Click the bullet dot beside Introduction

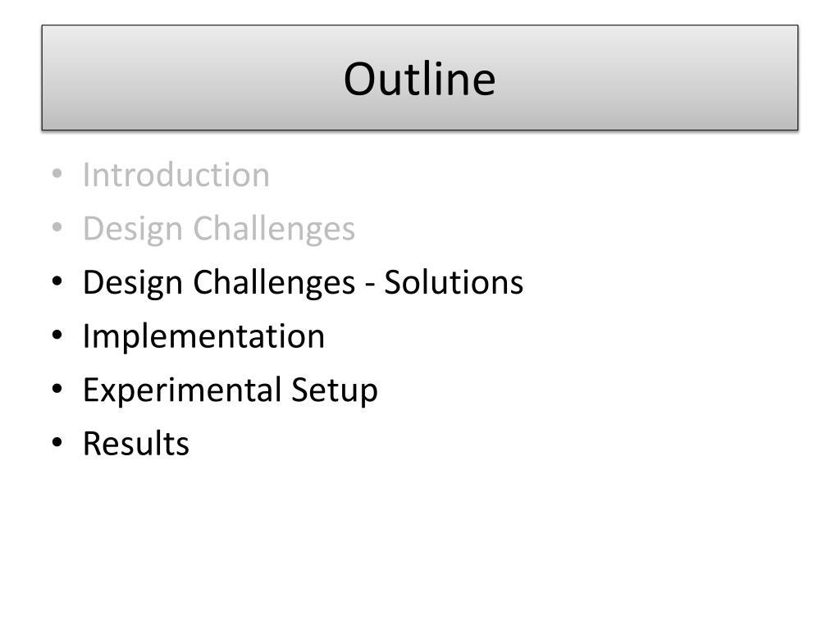(x=57, y=175)
